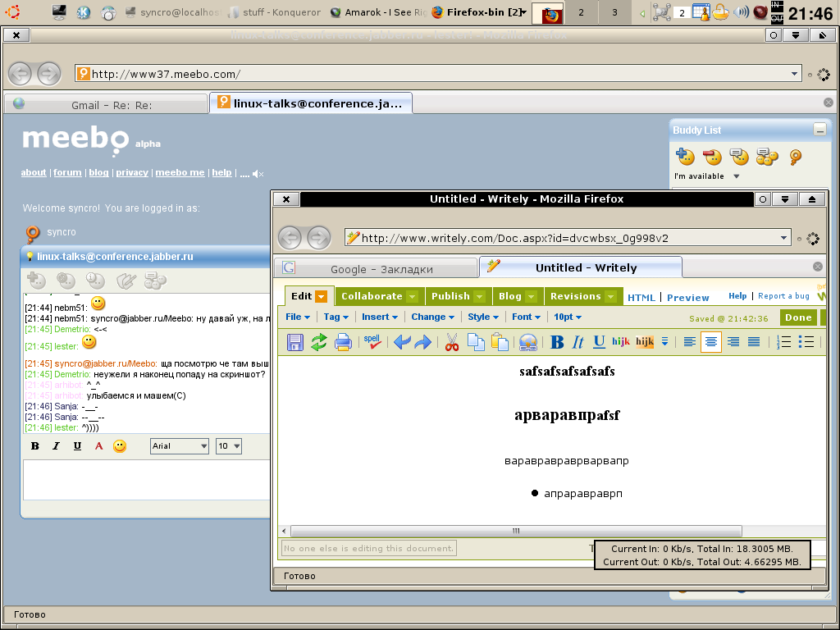Open the 10pt font size dropdown
840x630 pixels.
(568, 317)
